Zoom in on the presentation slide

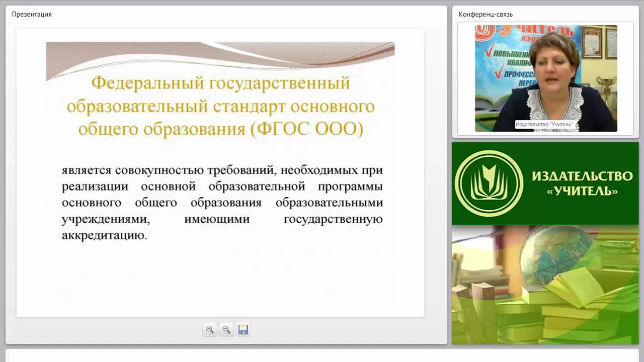210,330
